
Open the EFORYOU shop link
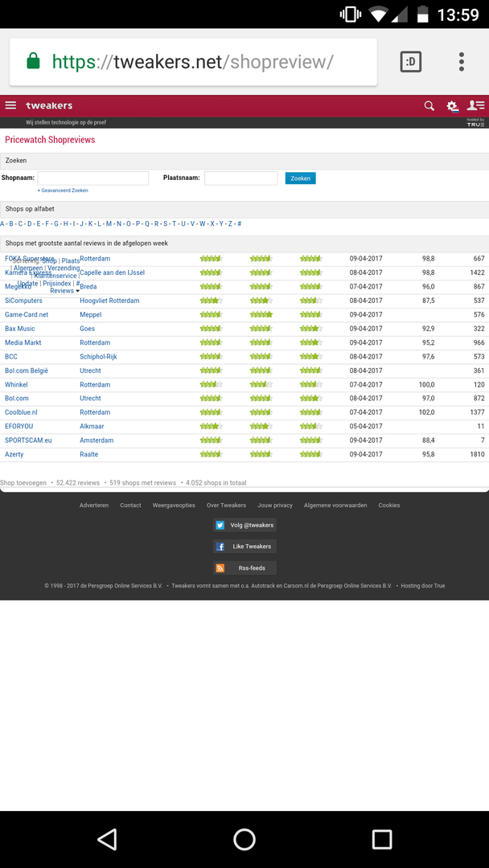pyautogui.click(x=18, y=426)
